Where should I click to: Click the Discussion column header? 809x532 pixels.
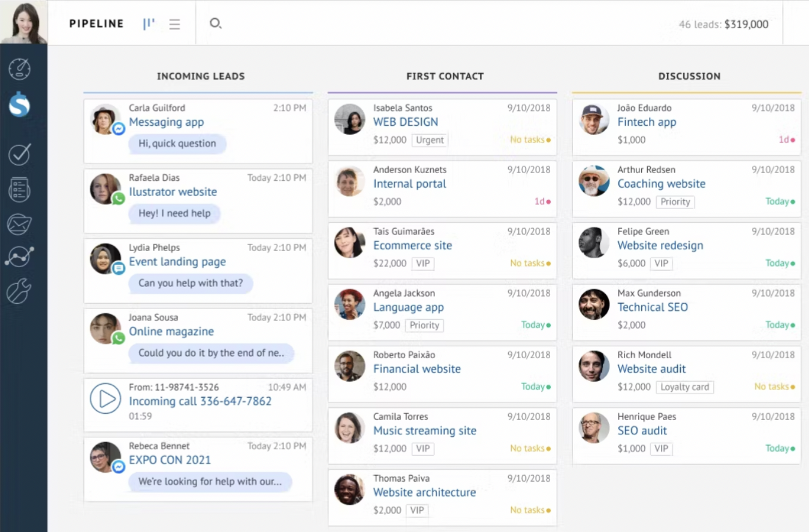(x=689, y=76)
